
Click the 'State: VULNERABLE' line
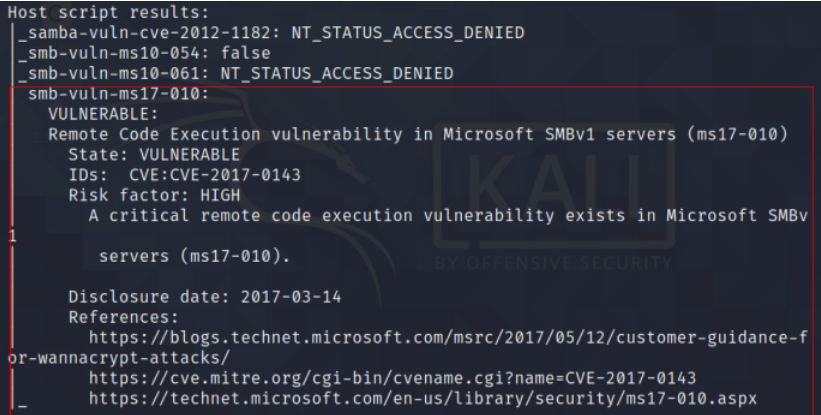click(153, 155)
